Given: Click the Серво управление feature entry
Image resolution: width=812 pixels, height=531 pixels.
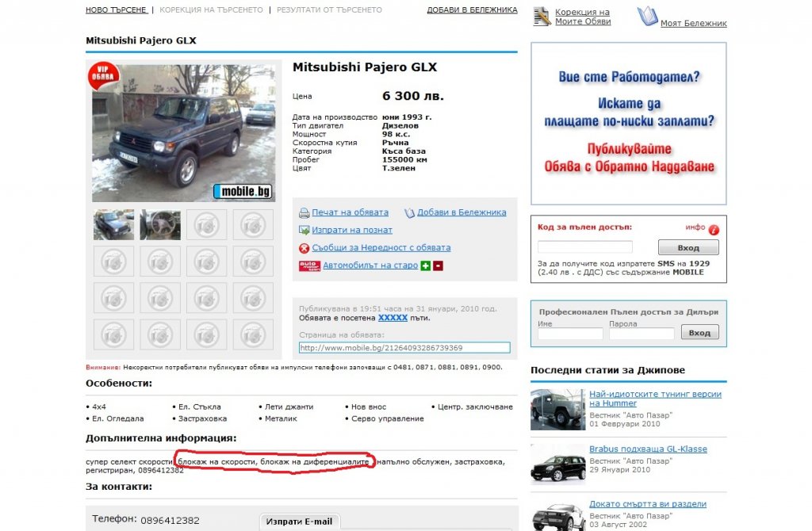Looking at the screenshot, I should coord(387,418).
